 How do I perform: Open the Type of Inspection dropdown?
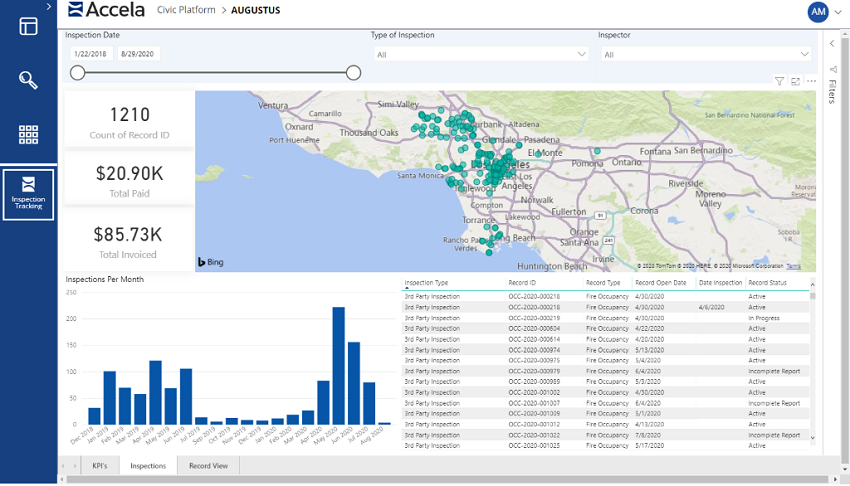pyautogui.click(x=481, y=54)
